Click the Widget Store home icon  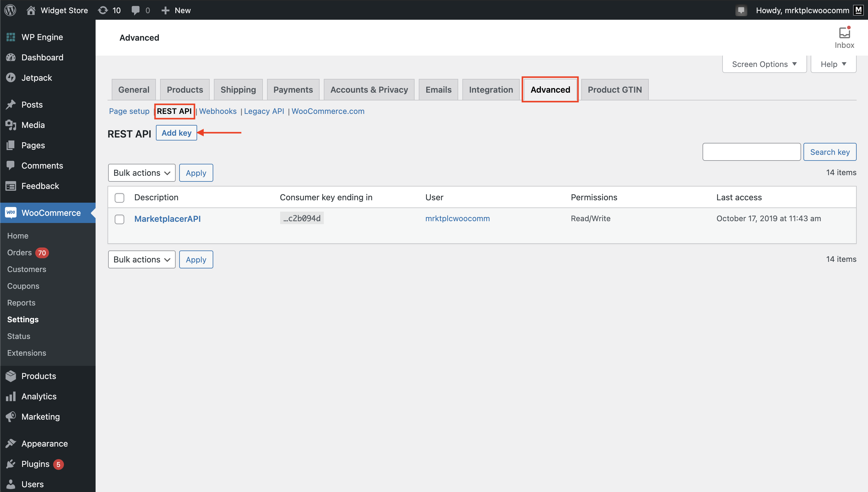[x=31, y=10]
